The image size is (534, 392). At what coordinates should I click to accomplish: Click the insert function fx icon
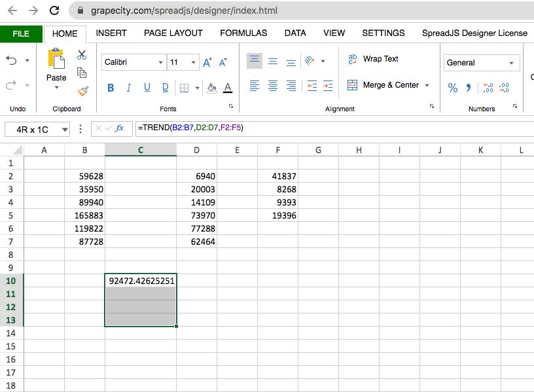click(x=120, y=128)
